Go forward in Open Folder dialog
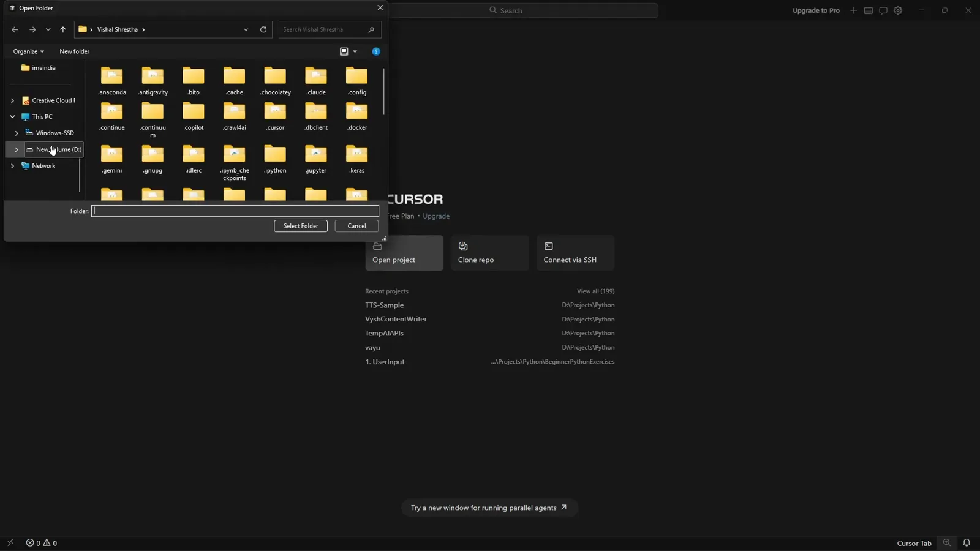 [32, 29]
